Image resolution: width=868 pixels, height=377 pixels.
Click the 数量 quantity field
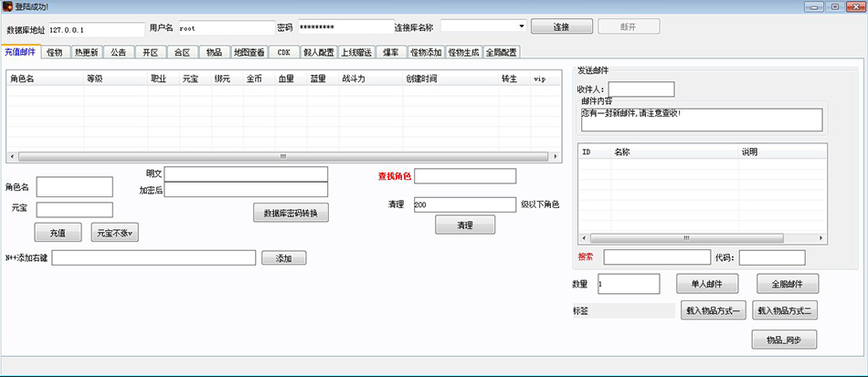(x=629, y=284)
